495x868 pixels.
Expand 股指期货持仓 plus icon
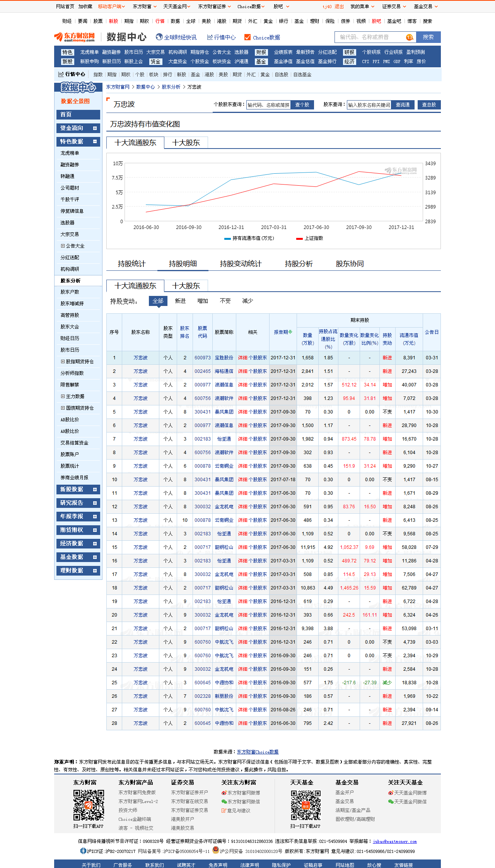point(63,361)
